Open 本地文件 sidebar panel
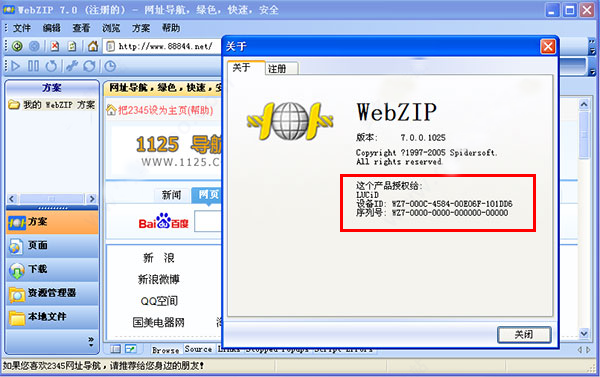 click(x=52, y=317)
